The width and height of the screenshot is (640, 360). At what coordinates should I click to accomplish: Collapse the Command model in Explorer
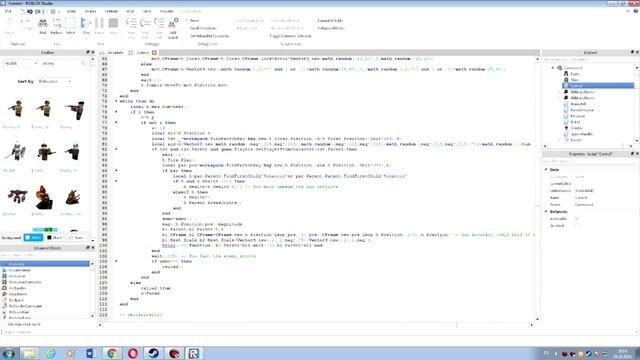[553, 68]
